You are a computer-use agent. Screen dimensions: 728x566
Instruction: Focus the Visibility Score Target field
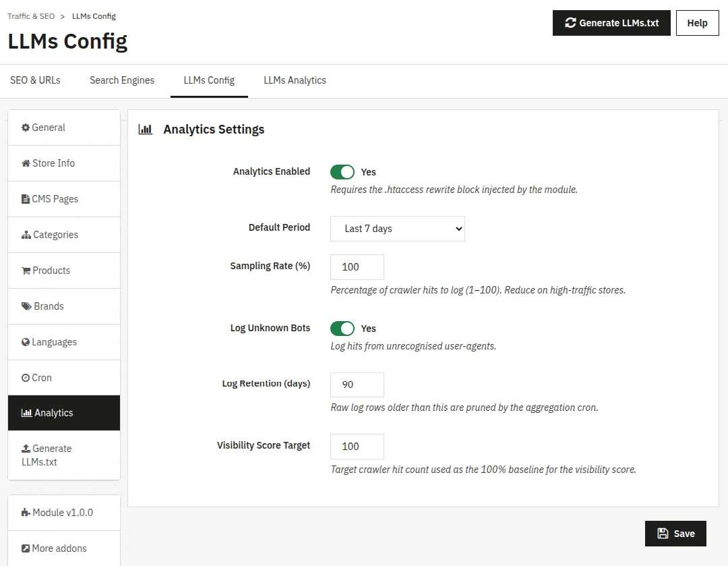pyautogui.click(x=357, y=447)
